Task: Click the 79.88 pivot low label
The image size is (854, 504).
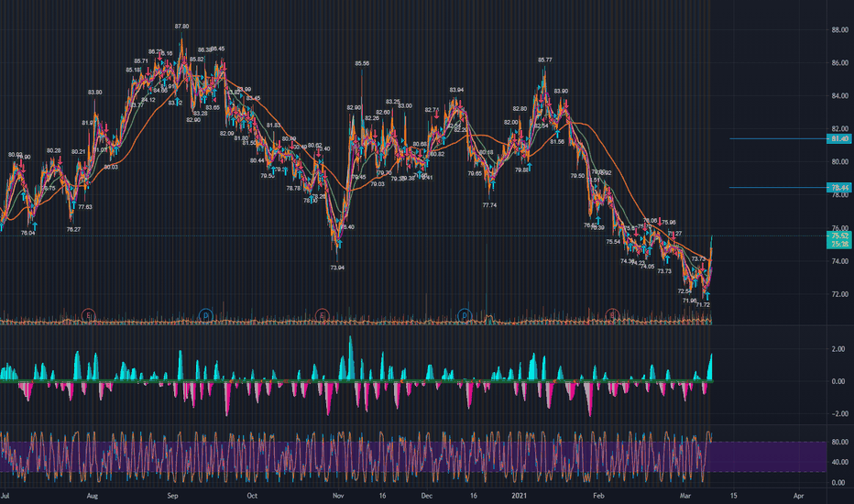Action: [x=521, y=170]
